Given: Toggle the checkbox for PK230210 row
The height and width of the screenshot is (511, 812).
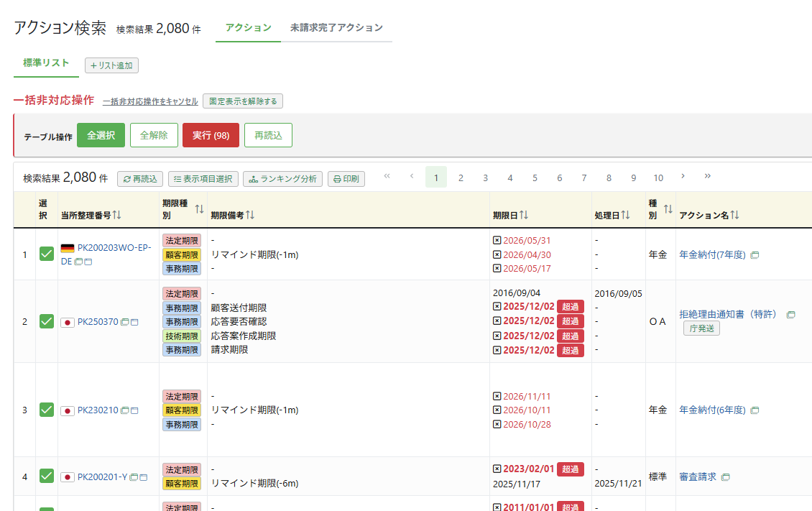Looking at the screenshot, I should 47,410.
